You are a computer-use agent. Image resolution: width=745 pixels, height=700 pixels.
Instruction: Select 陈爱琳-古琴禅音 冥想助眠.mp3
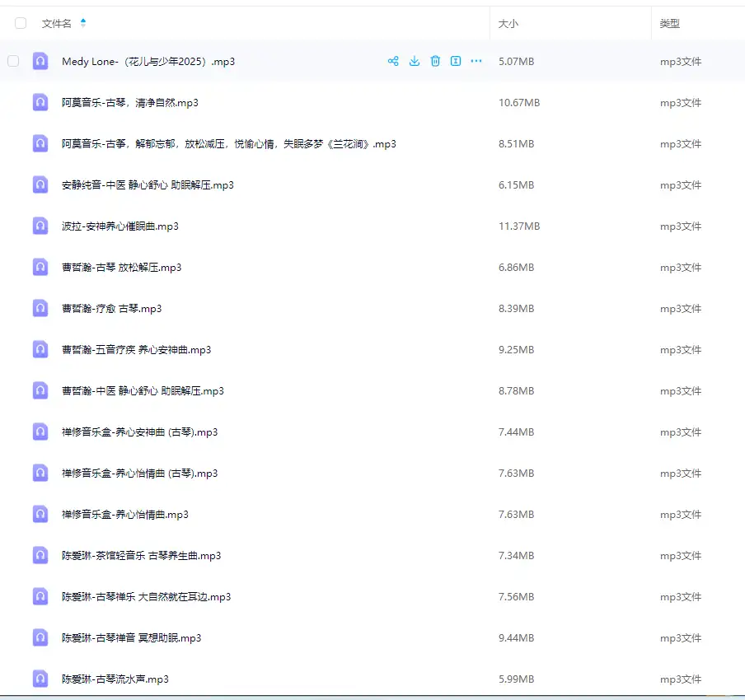[131, 638]
